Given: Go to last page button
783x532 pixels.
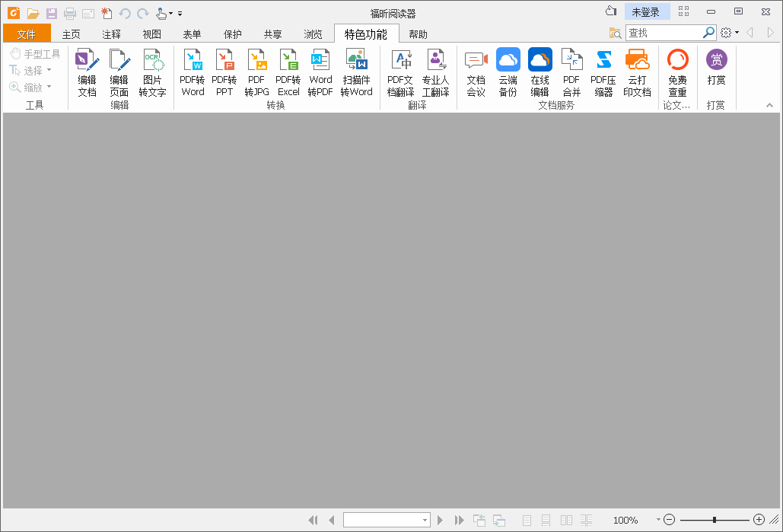Looking at the screenshot, I should point(459,521).
